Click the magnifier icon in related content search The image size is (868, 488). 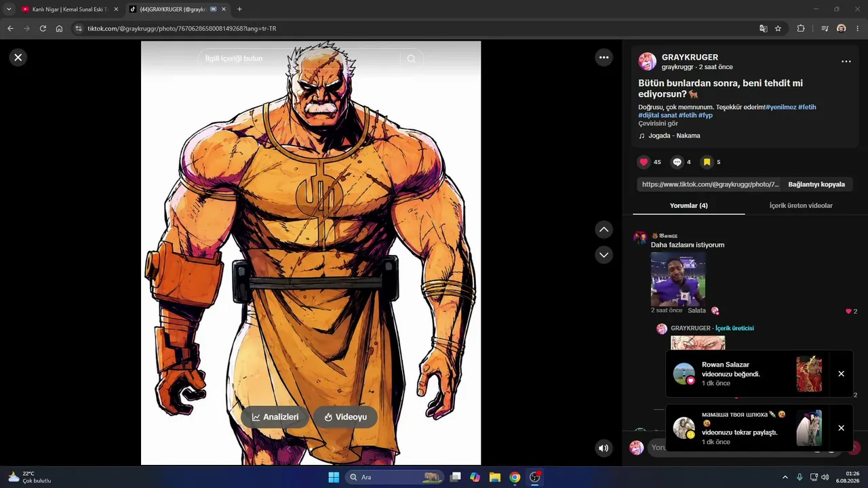(411, 59)
